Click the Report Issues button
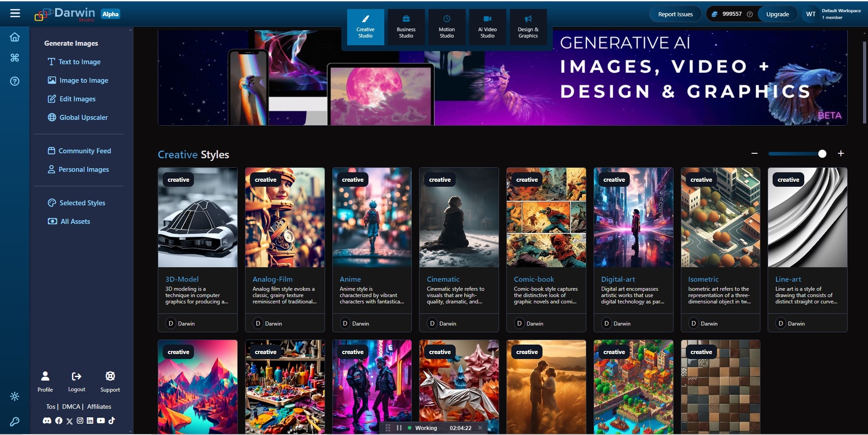 pyautogui.click(x=675, y=14)
